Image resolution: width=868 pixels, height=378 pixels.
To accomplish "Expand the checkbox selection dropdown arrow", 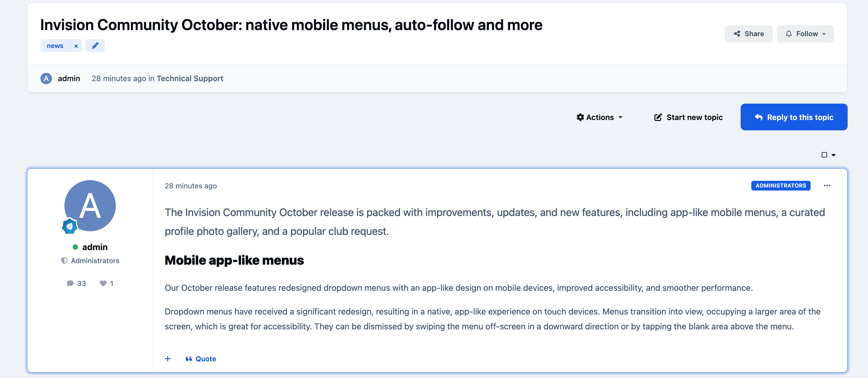I will [x=833, y=155].
